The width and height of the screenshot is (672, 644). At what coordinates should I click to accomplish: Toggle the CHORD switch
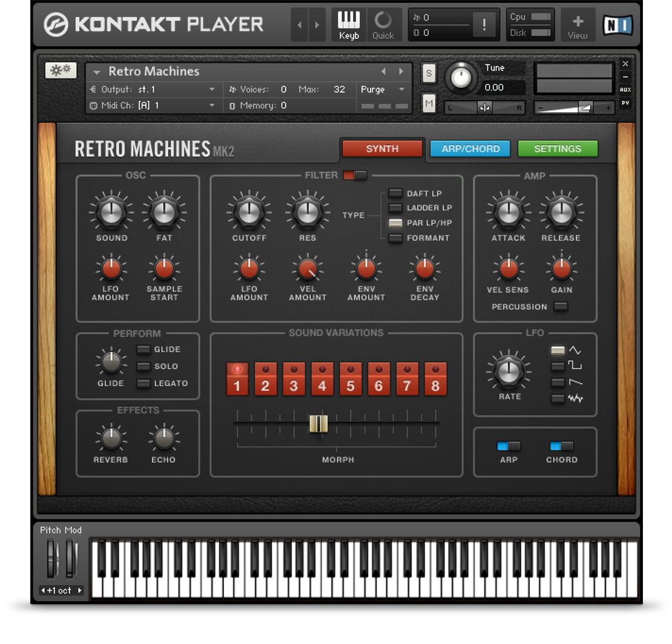pyautogui.click(x=561, y=446)
